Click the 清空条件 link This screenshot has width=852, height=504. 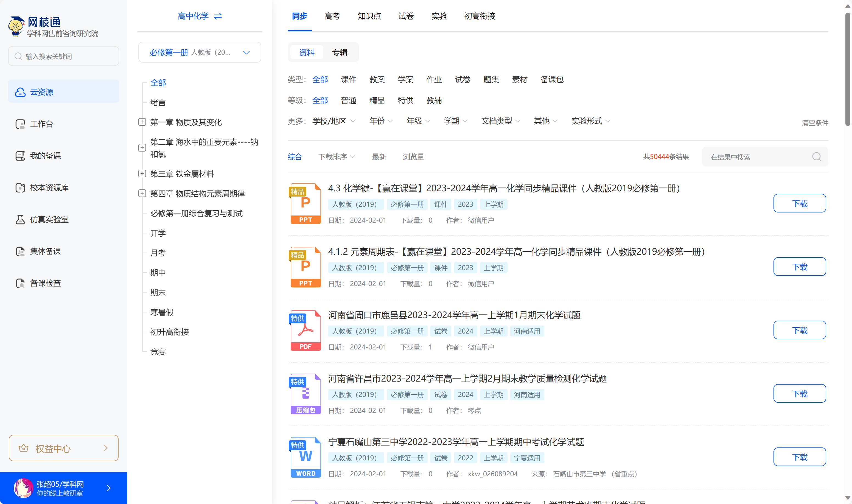coord(815,123)
